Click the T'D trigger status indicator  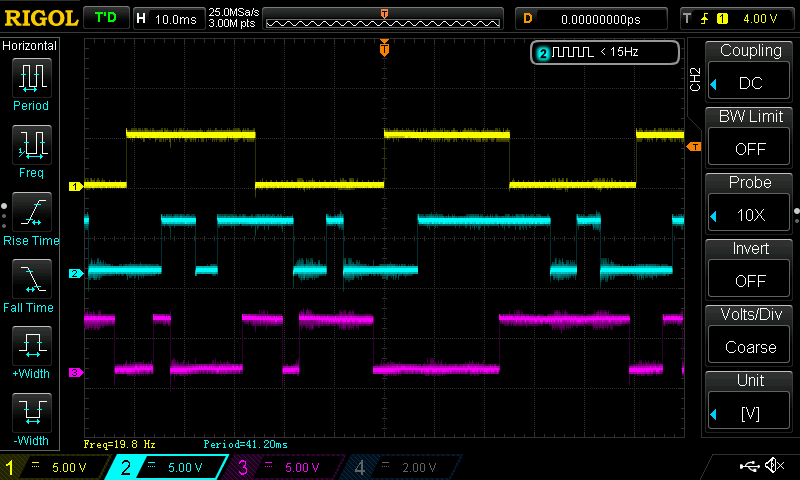[x=106, y=18]
